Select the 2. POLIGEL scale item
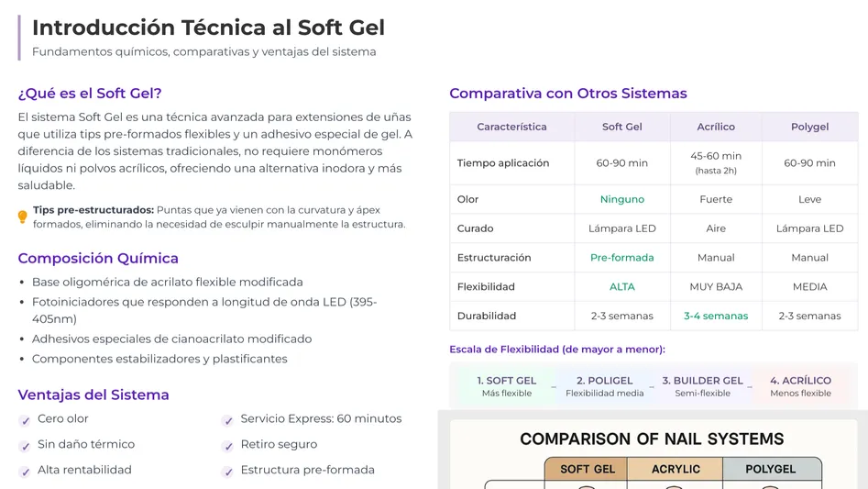This screenshot has height=489, width=868. (x=604, y=386)
